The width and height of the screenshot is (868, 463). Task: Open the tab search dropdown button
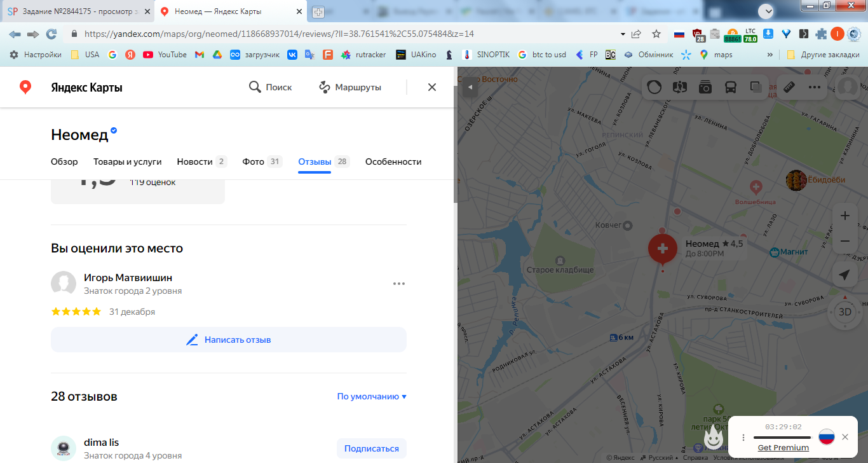(x=768, y=11)
